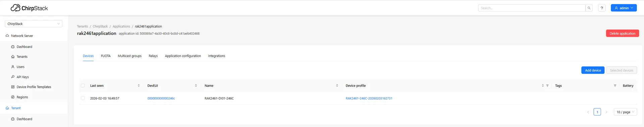Screen dimensions: 644x127
Task: Click into the top Search field
Action: (532, 8)
